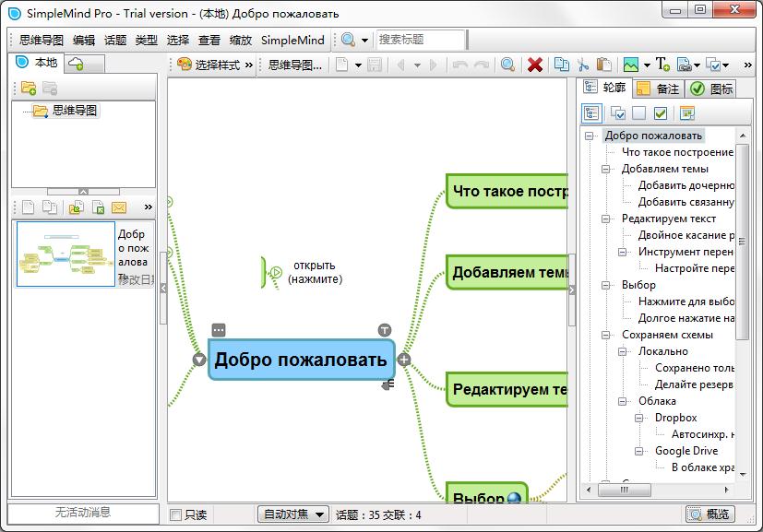Toggle the 只读 read-only checkbox

pyautogui.click(x=176, y=514)
